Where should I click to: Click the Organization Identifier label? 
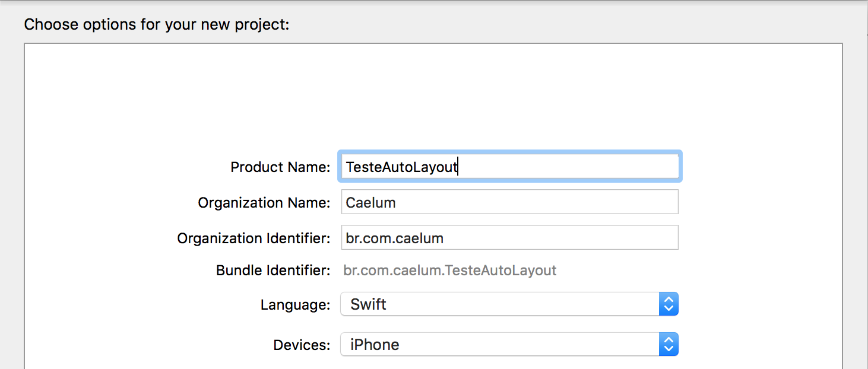point(254,238)
